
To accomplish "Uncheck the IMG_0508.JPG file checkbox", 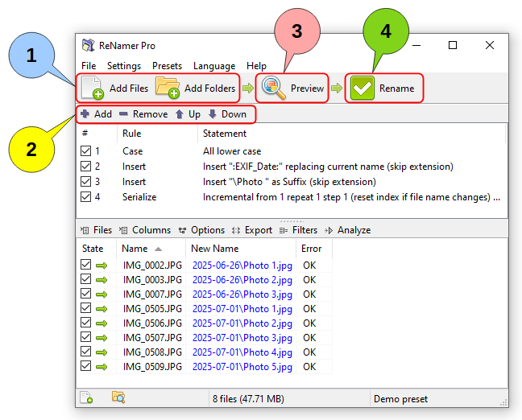I will pyautogui.click(x=86, y=352).
